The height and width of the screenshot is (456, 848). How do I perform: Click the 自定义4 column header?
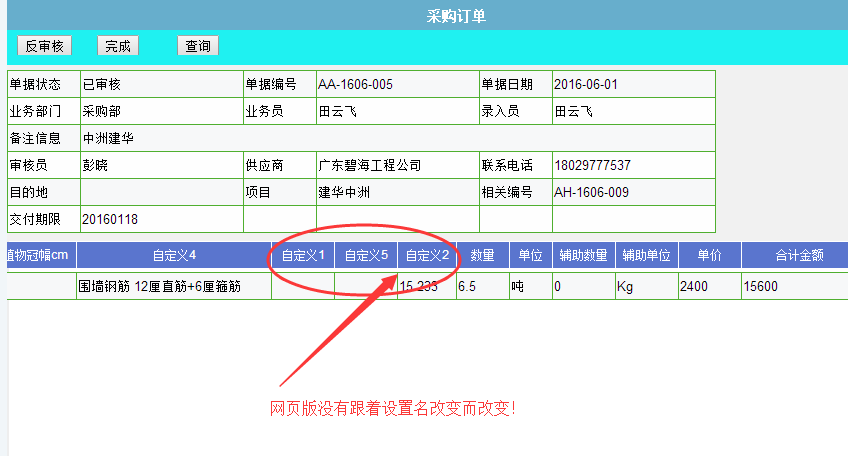(174, 256)
